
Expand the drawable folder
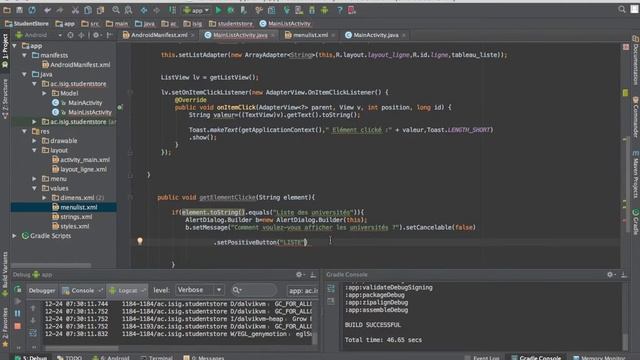tap(35, 140)
